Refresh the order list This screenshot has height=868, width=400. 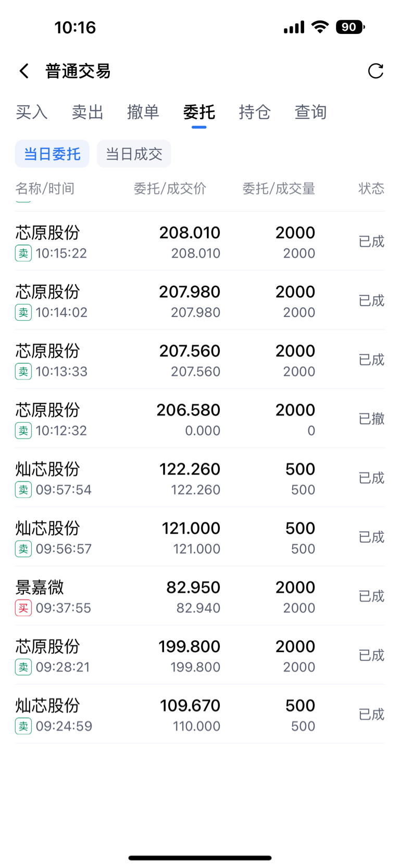[376, 71]
